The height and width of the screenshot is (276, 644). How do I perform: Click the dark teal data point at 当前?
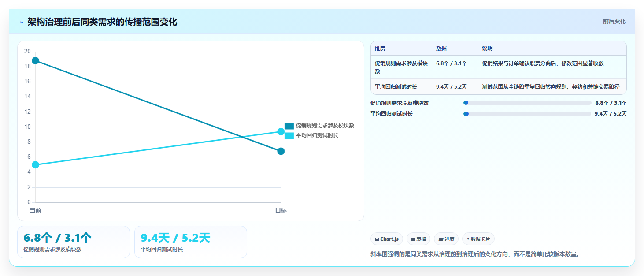[35, 60]
